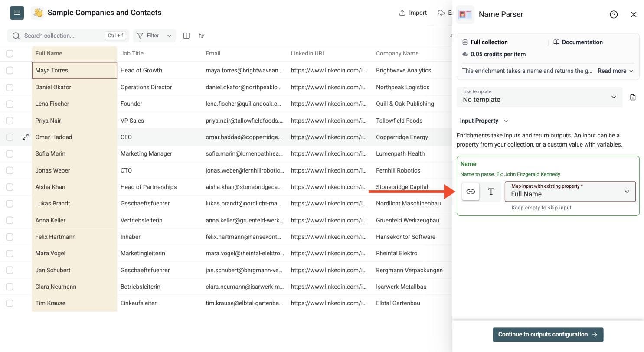This screenshot has height=352, width=644.
Task: Expand description with Read more
Action: [615, 71]
